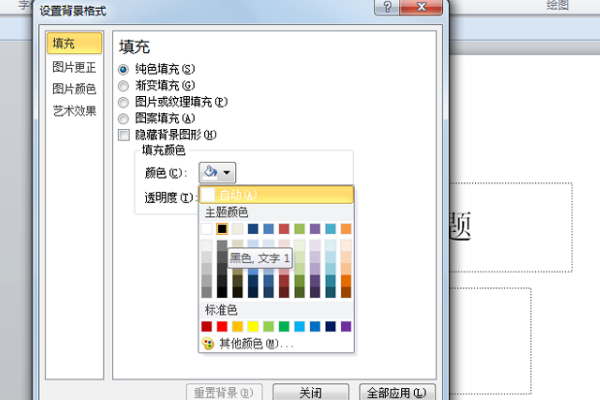Select red accent theme color swatch
The width and height of the screenshot is (600, 400).
284,229
